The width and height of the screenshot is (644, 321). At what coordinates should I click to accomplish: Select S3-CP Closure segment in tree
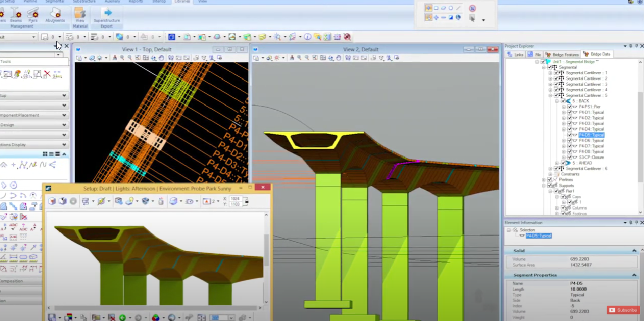(x=591, y=157)
